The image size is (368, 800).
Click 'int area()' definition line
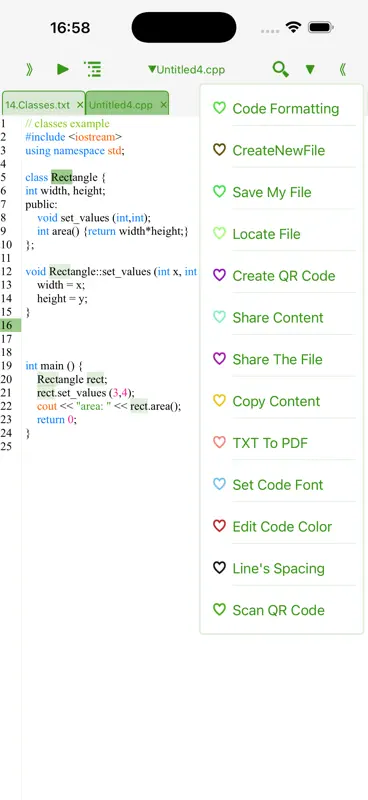click(113, 231)
